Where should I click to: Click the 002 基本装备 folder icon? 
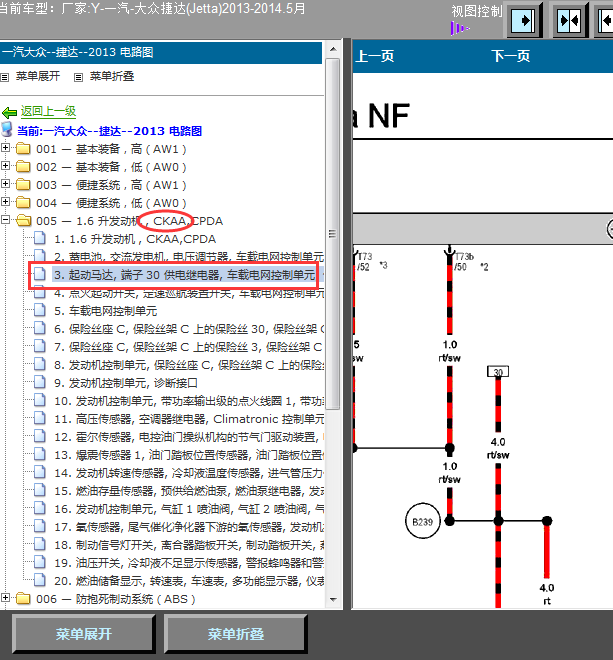click(x=23, y=167)
